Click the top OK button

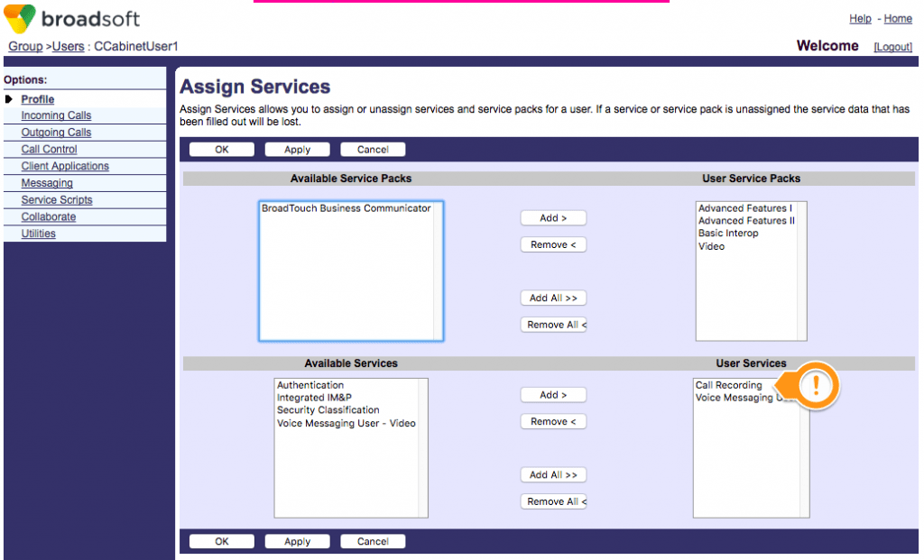tap(221, 149)
